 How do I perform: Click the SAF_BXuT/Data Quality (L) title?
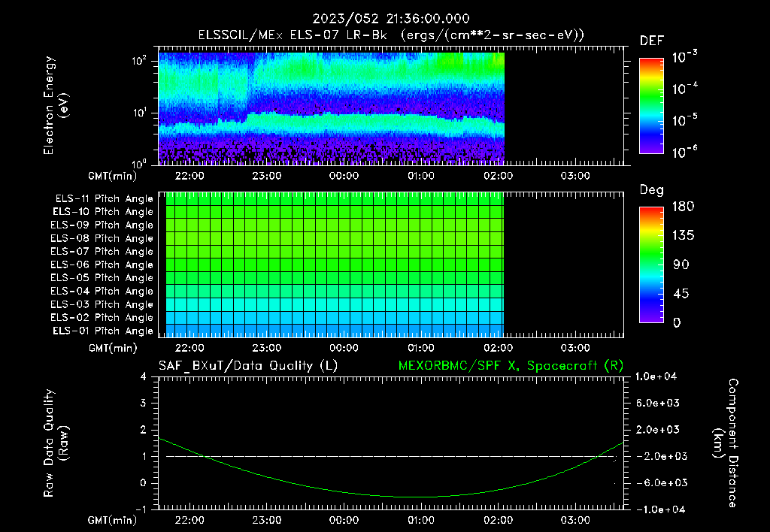(x=248, y=366)
